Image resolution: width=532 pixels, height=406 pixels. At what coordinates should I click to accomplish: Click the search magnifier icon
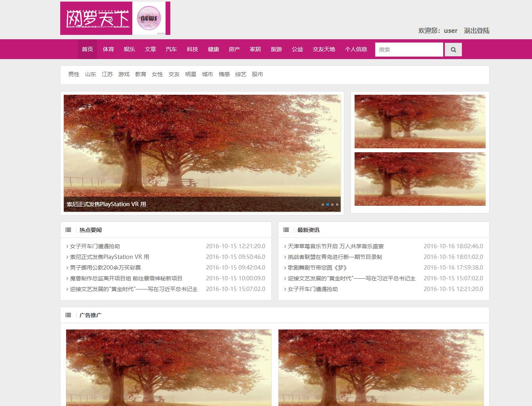pos(453,49)
